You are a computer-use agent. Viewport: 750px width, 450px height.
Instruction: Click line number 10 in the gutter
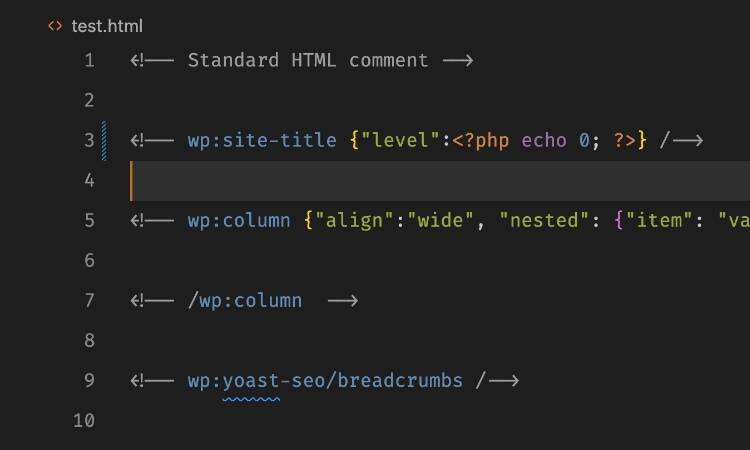click(84, 420)
